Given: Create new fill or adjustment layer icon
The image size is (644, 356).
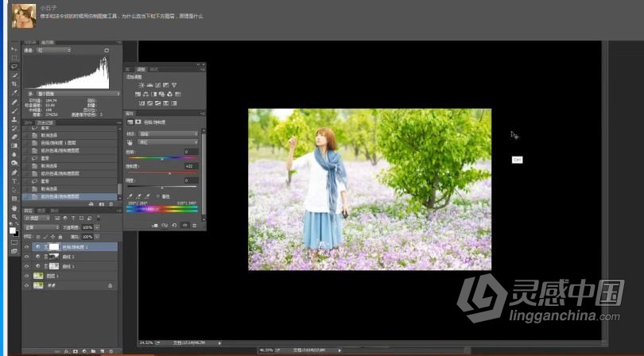Looking at the screenshot, I should (85, 351).
